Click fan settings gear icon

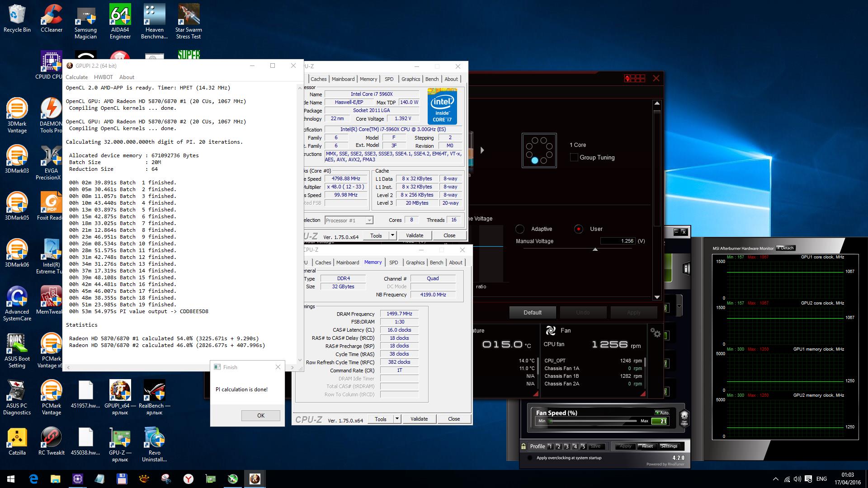pos(655,333)
